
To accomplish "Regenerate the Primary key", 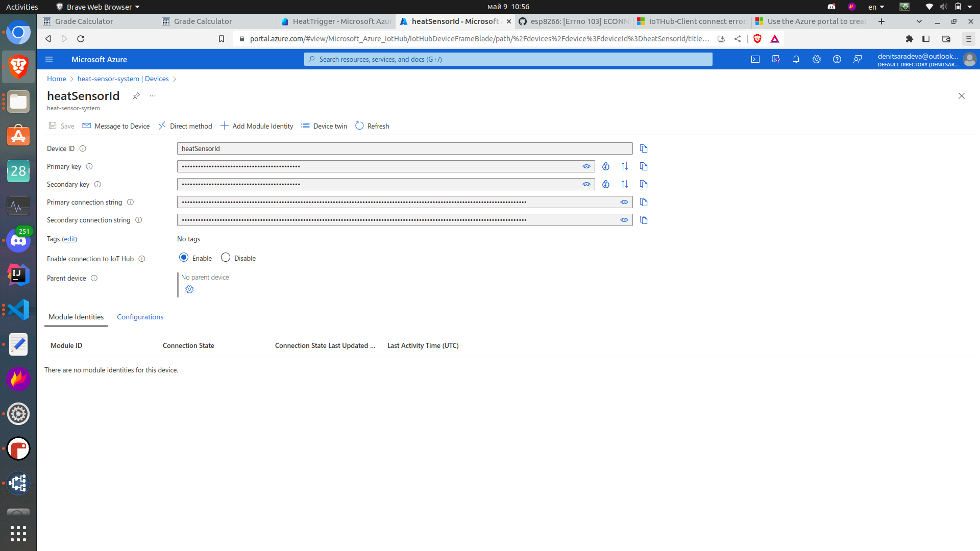I will 606,166.
